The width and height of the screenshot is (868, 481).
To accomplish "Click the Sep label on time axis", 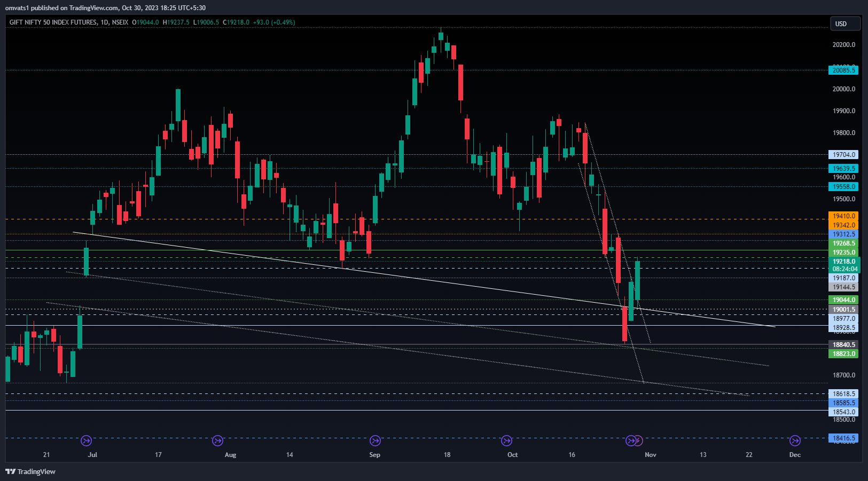I will (375, 455).
